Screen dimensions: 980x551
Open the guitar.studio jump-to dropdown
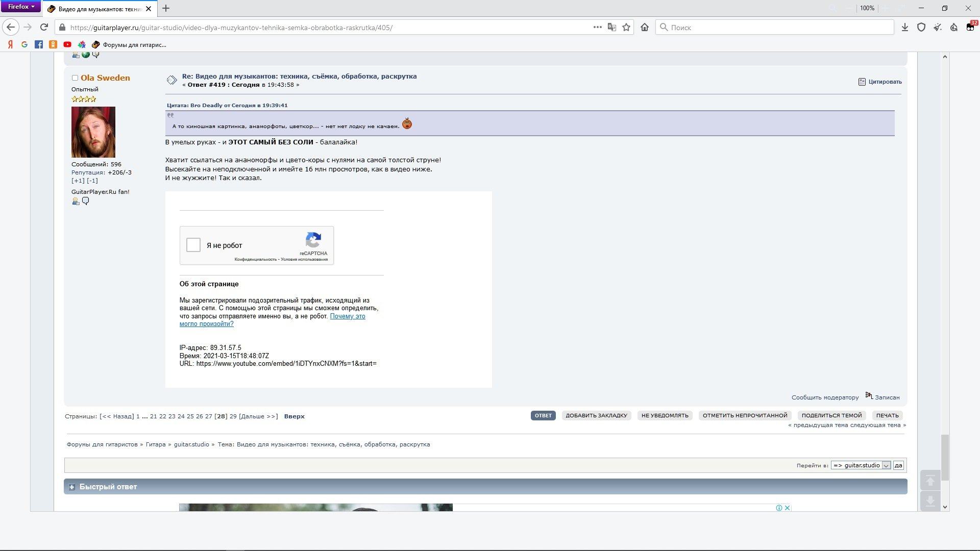(861, 465)
